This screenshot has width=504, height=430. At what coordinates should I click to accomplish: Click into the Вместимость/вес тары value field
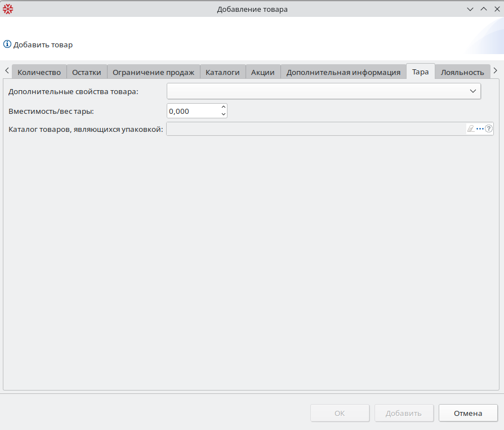193,111
